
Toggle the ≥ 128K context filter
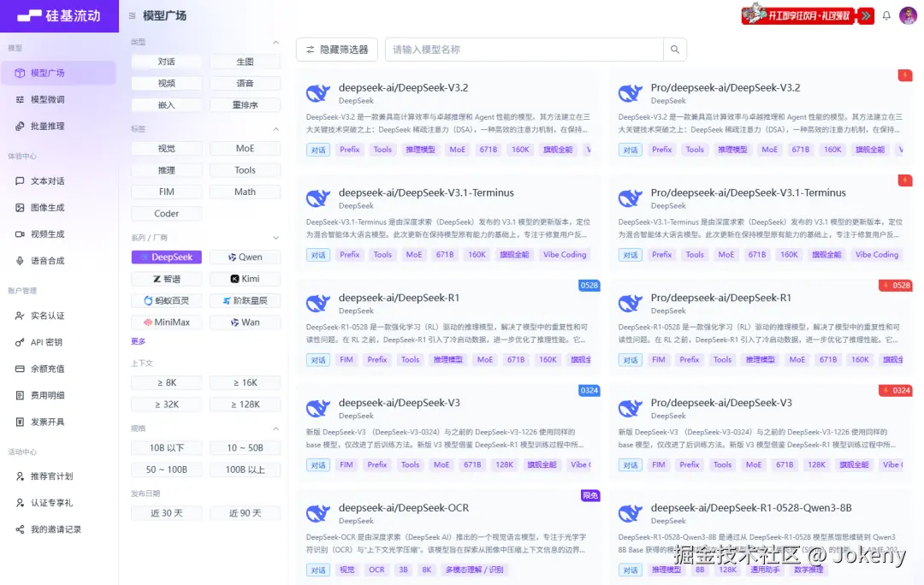point(246,405)
